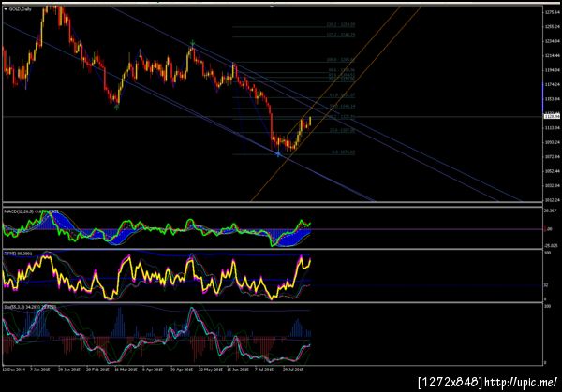The height and width of the screenshot is (392, 562).
Task: Click the 23.6 Fibonacci level label
Action: point(342,131)
